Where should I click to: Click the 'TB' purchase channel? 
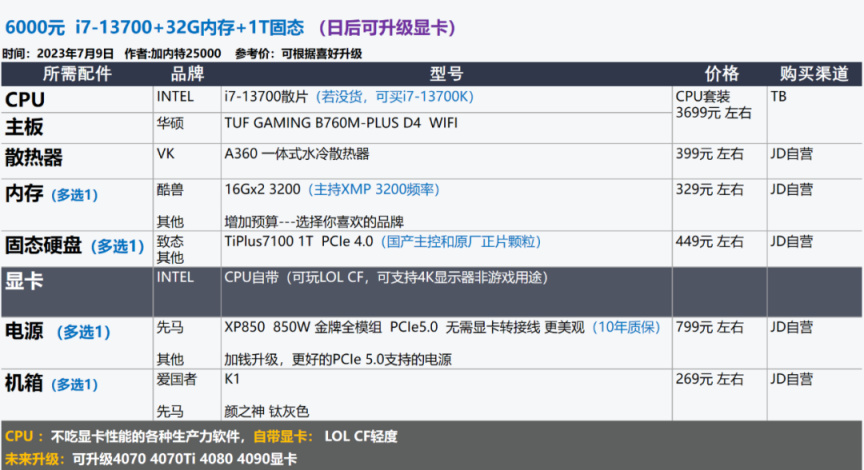point(779,96)
